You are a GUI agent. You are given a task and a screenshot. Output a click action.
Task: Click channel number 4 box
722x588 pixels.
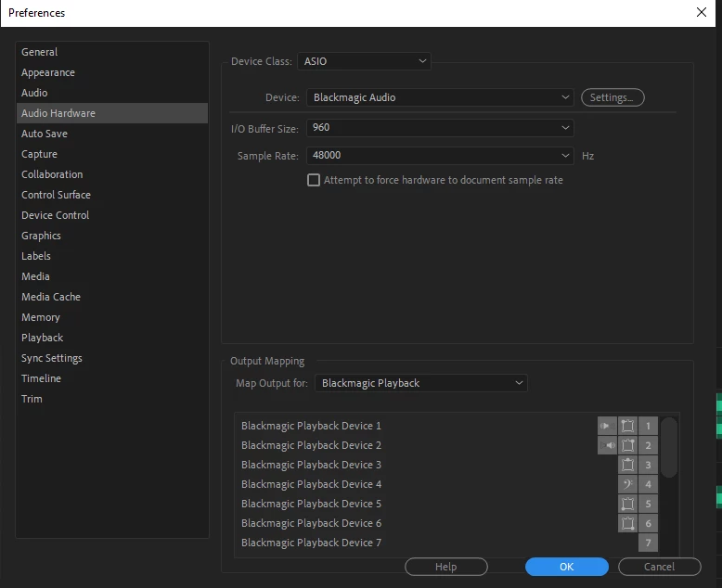648,484
